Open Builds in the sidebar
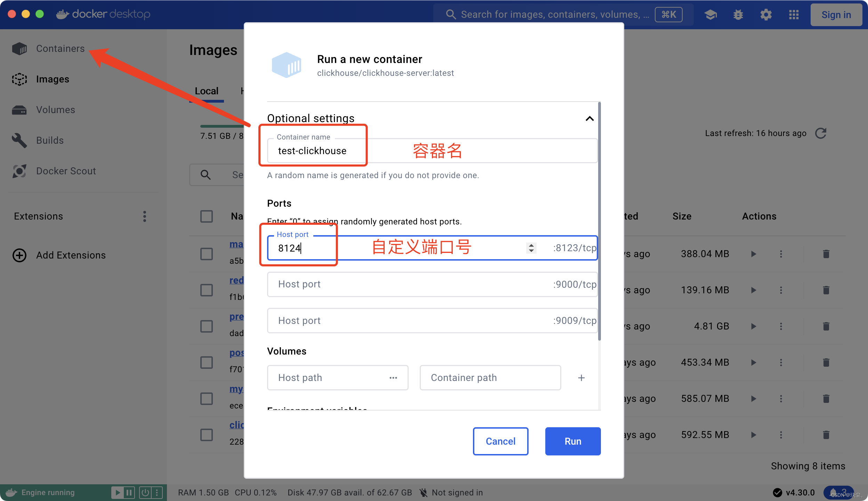Viewport: 868px width, 501px height. pos(38,141)
